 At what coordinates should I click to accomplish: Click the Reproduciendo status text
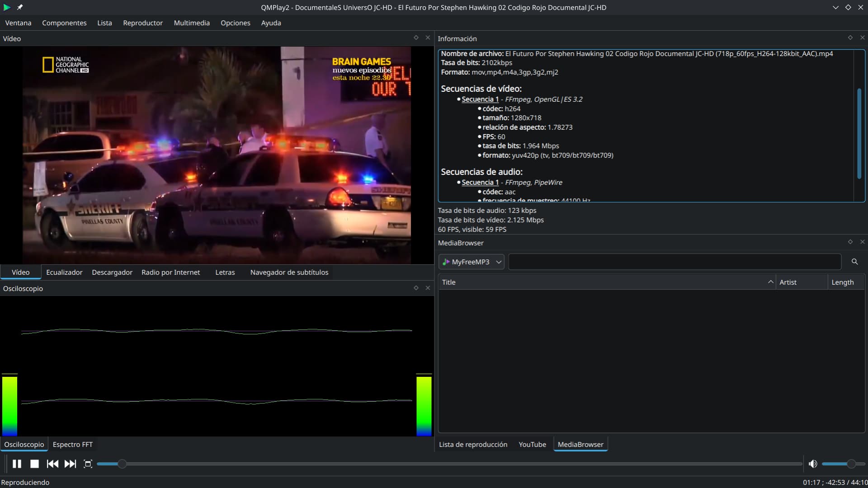(25, 482)
